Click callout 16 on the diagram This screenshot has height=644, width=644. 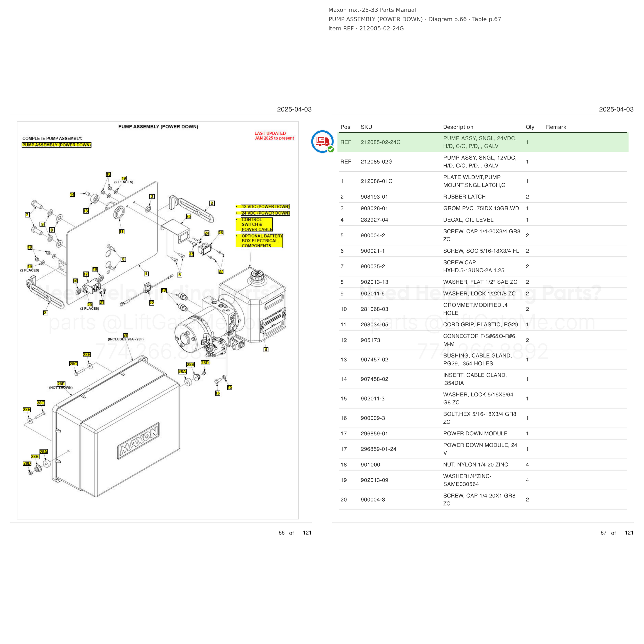[x=218, y=393]
